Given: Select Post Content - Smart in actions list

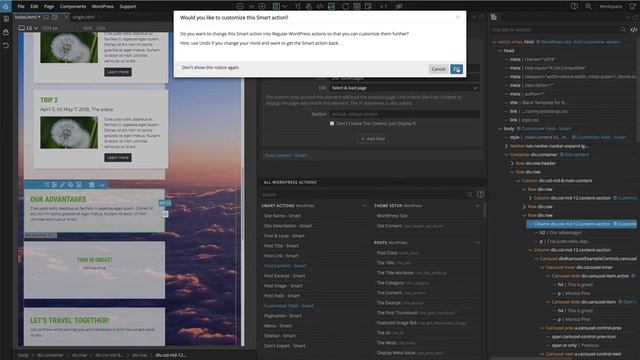Looking at the screenshot, I should (x=285, y=266).
